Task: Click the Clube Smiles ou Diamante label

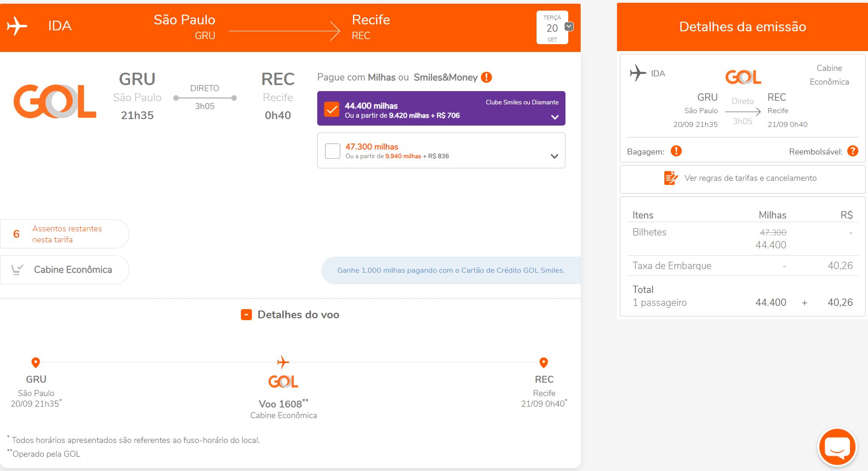Action: [522, 102]
